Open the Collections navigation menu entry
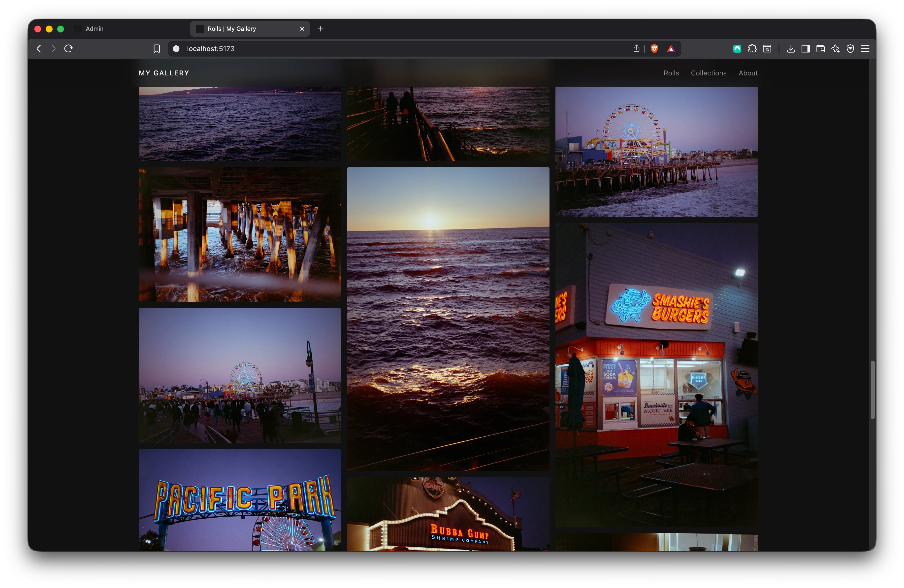Image resolution: width=904 pixels, height=588 pixels. tap(708, 72)
